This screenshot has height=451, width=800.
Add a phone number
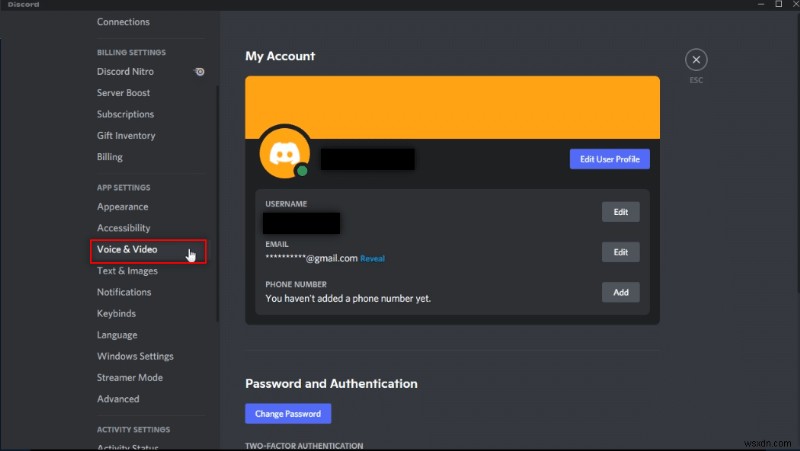620,292
